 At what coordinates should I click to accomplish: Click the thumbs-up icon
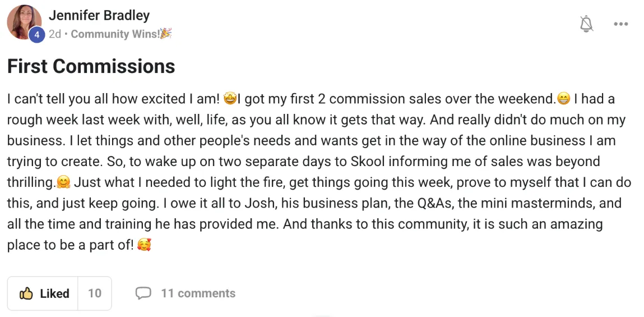[26, 293]
